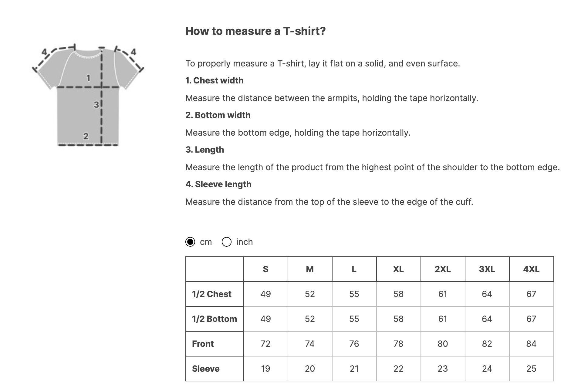Click the M size column header

click(310, 269)
